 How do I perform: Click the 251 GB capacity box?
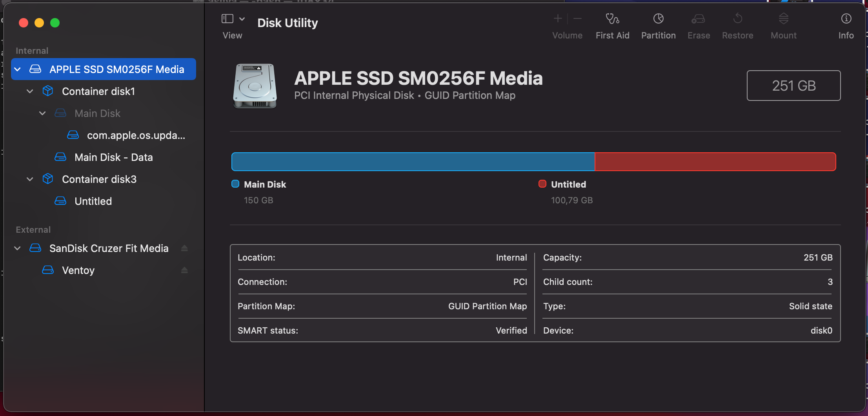pyautogui.click(x=793, y=86)
